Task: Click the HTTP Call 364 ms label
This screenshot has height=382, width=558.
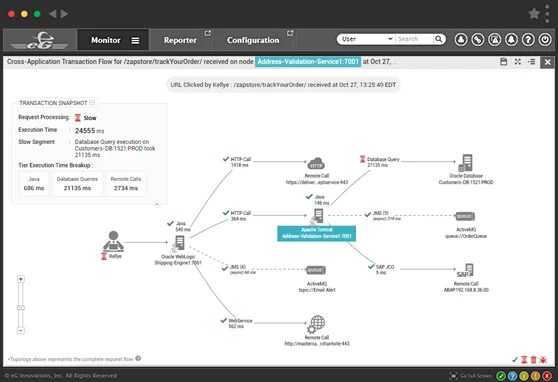Action: 241,216
